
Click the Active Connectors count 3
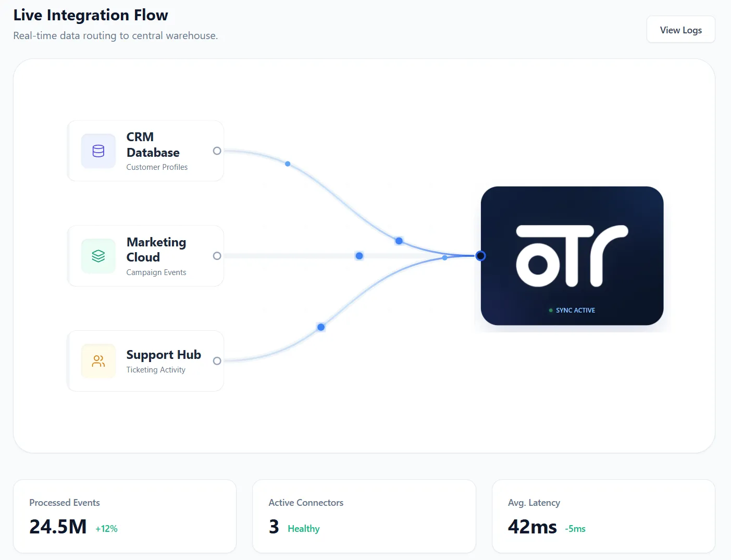coord(274,527)
